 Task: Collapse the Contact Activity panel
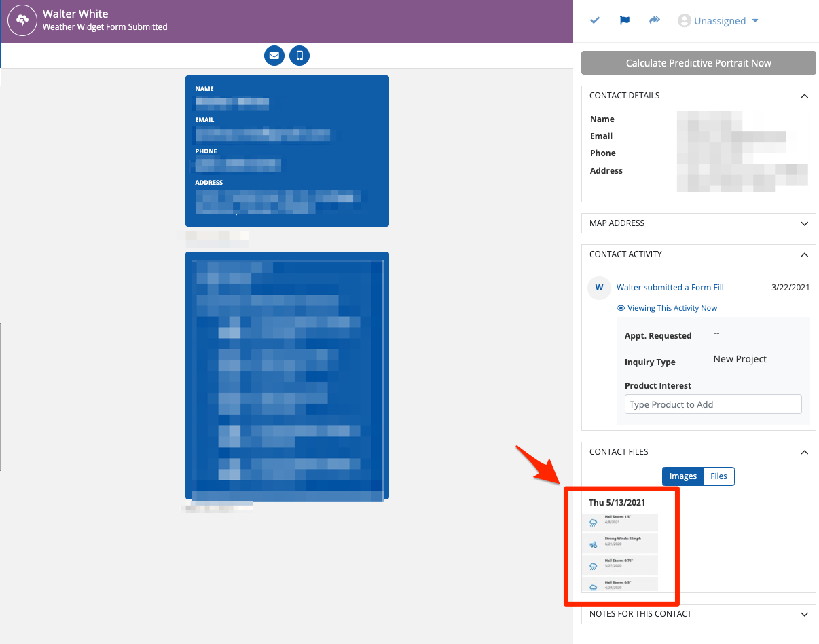point(804,254)
